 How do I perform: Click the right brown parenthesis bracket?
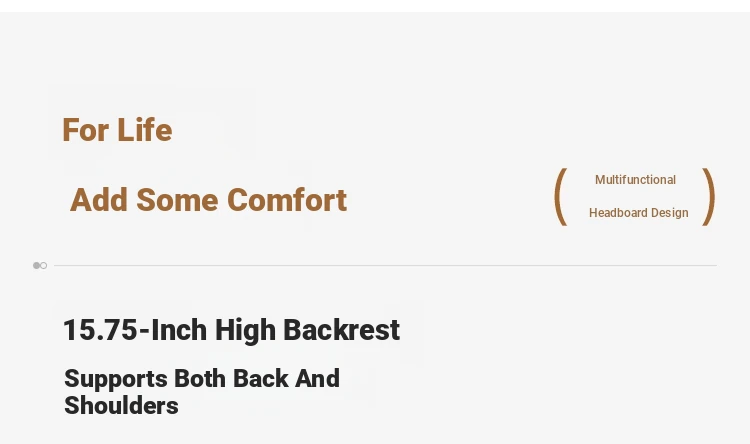(x=708, y=197)
